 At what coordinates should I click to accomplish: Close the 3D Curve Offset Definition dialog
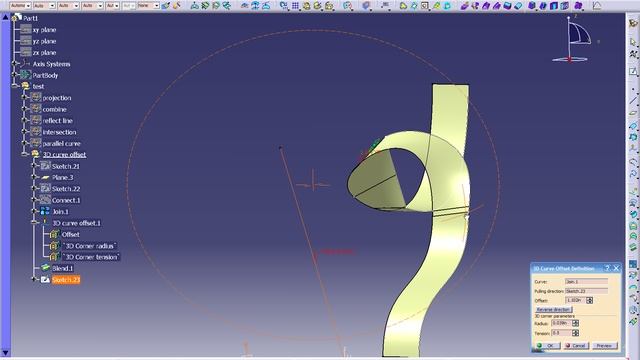(x=616, y=268)
